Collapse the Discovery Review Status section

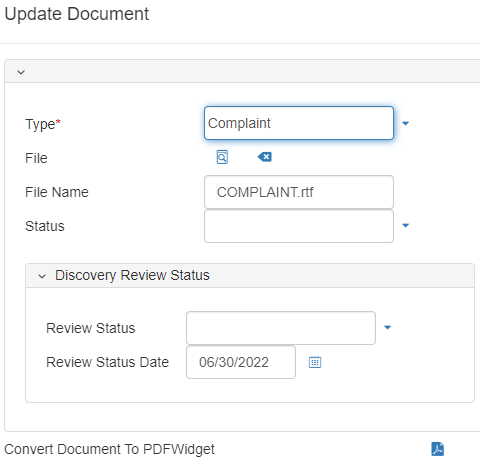click(x=42, y=276)
